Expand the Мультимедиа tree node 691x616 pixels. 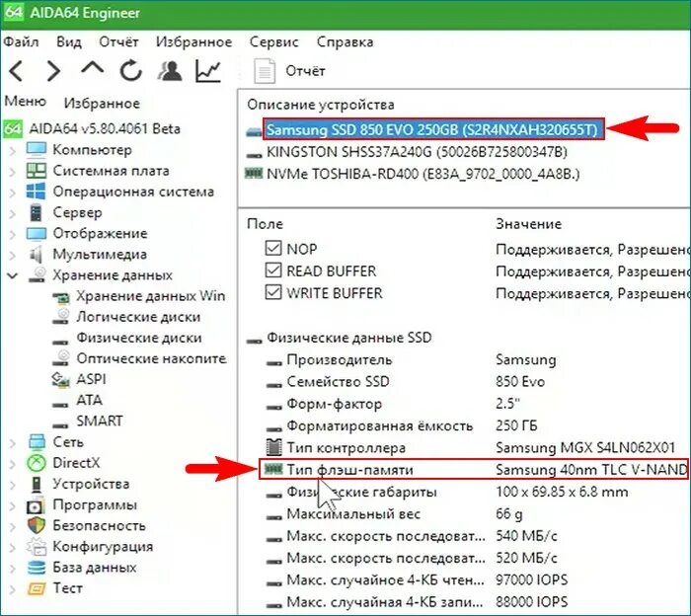coord(13,255)
